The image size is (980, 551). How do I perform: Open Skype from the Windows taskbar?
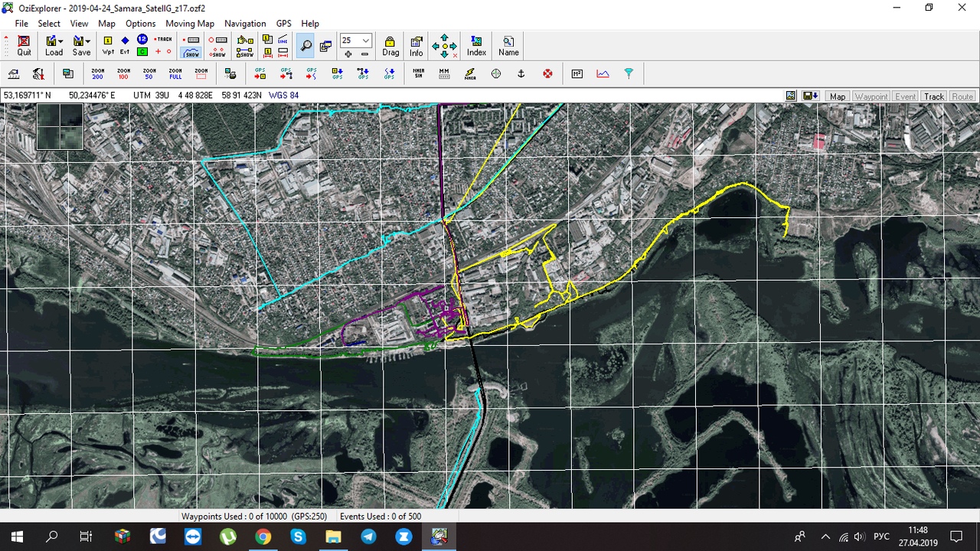(298, 536)
